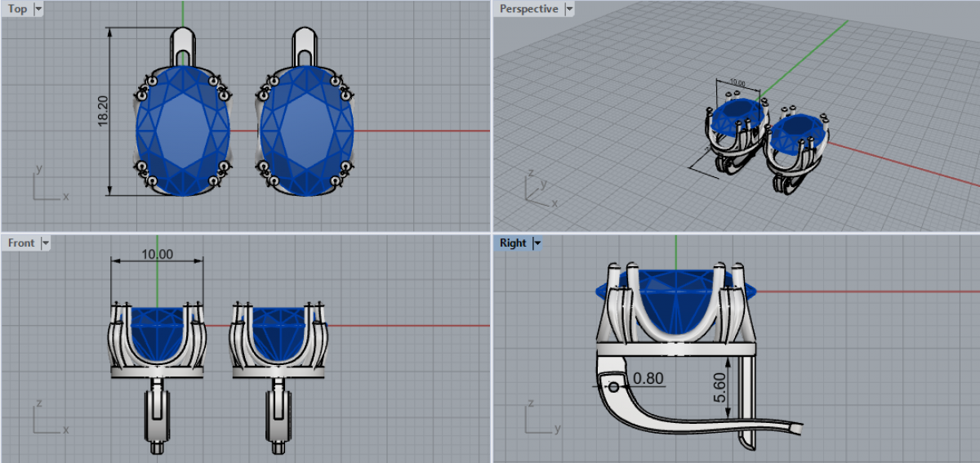Click the Perspective viewport title label
980x463 pixels.
(529, 9)
